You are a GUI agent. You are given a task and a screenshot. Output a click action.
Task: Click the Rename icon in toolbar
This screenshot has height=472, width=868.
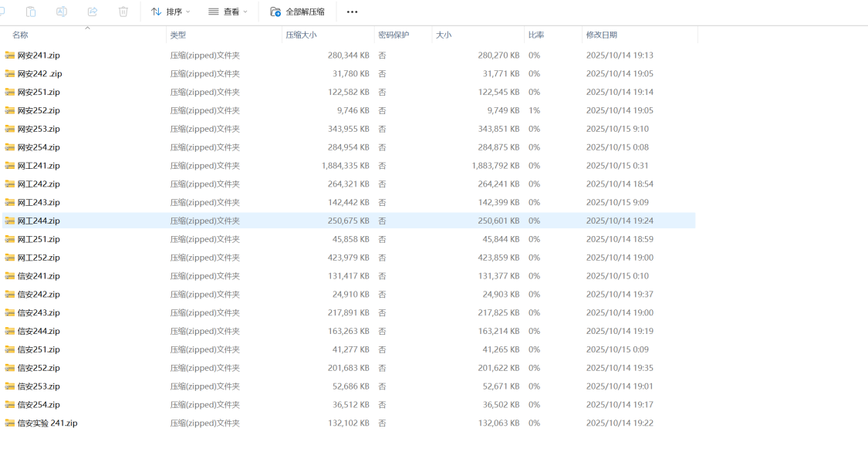(62, 12)
